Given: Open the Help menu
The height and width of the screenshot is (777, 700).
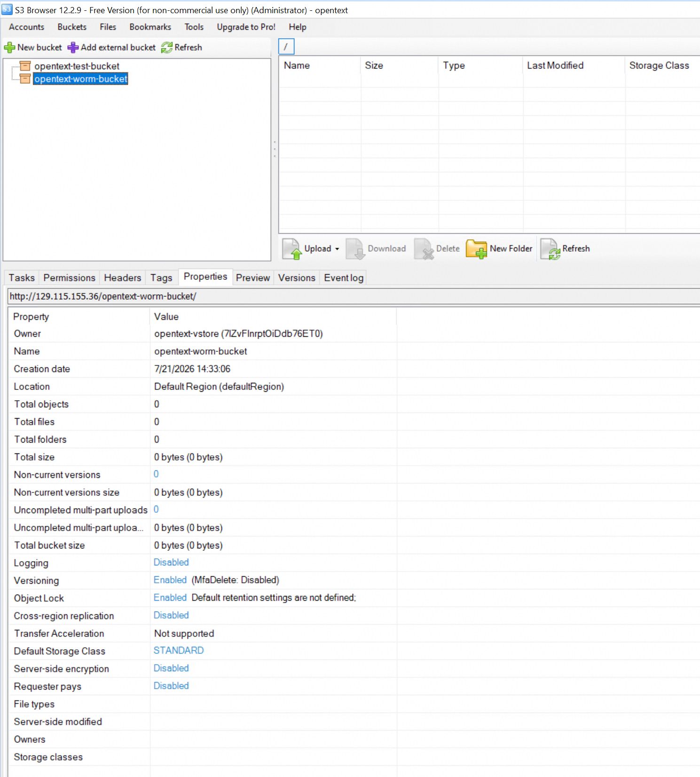Looking at the screenshot, I should pos(298,27).
